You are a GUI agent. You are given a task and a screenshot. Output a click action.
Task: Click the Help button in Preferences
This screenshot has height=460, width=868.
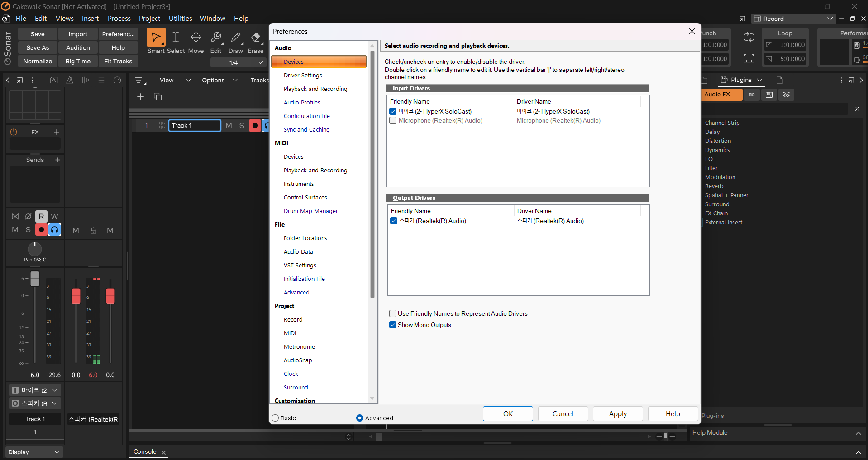[673, 414]
